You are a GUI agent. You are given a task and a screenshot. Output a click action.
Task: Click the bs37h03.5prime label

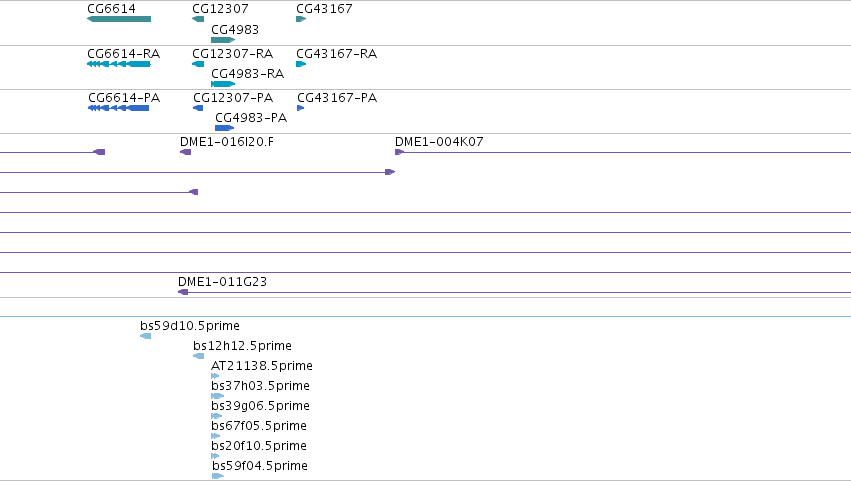261,386
